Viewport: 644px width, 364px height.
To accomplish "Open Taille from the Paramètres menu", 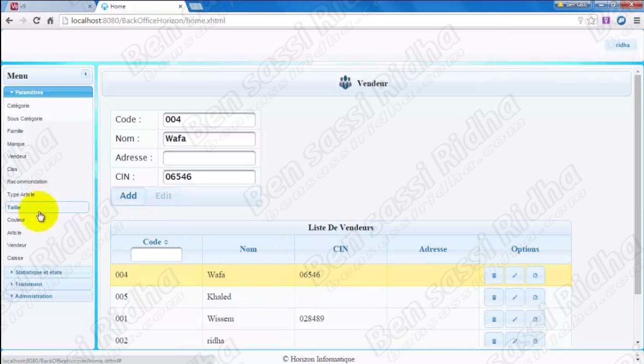I will click(14, 208).
